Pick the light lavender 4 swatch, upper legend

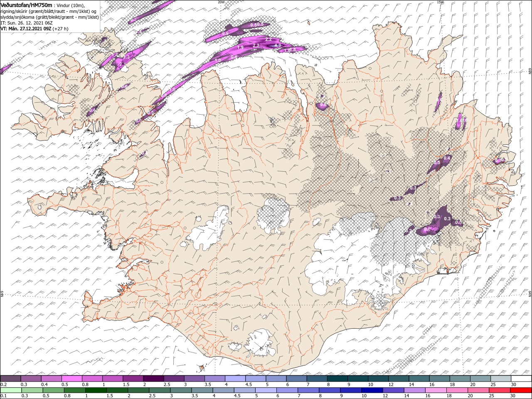235,379
